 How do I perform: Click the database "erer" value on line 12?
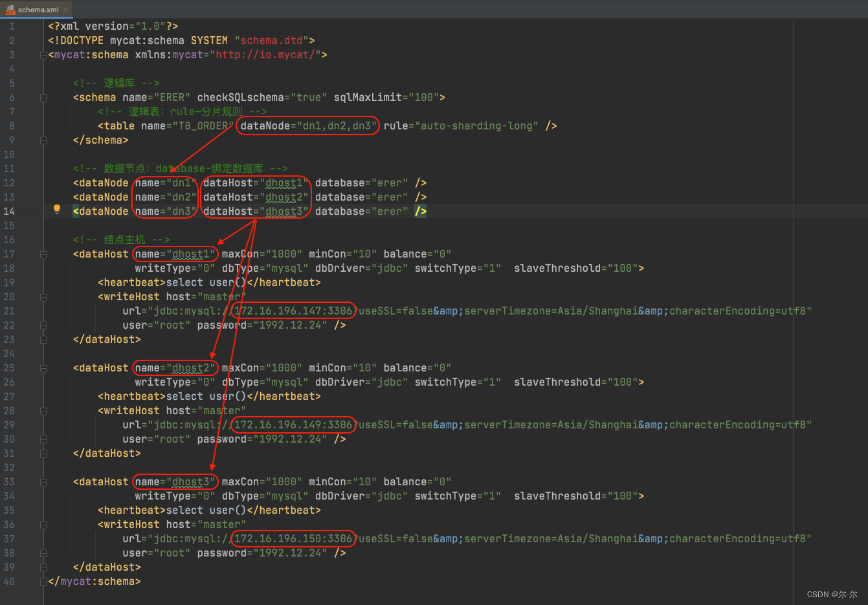point(390,183)
